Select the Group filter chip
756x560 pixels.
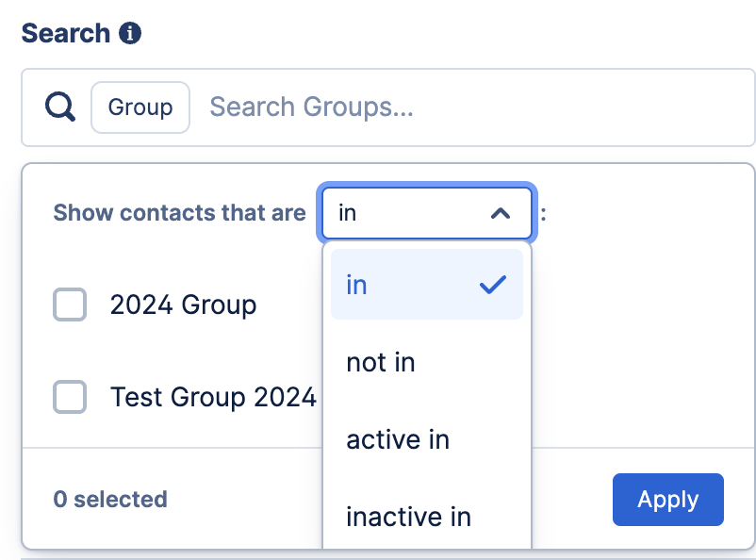point(140,107)
